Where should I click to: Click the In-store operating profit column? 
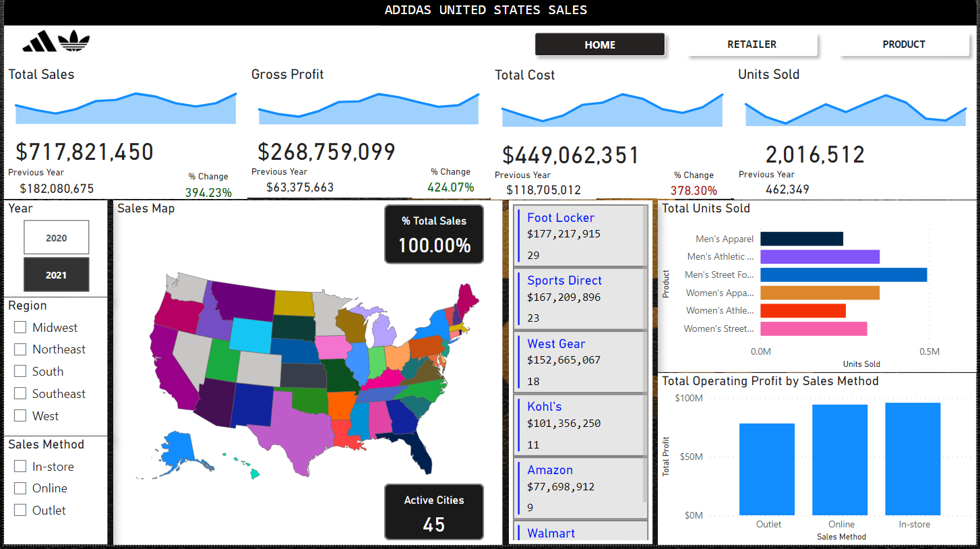point(913,459)
